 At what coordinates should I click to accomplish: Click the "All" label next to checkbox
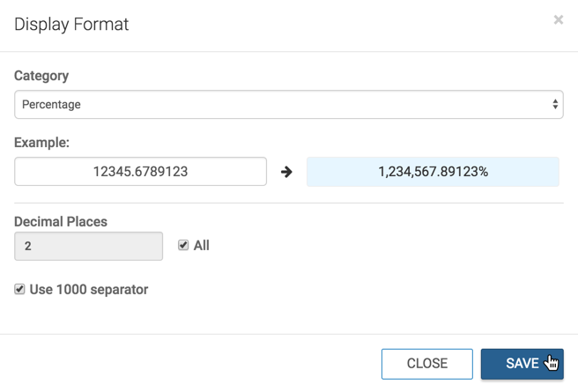pos(201,246)
